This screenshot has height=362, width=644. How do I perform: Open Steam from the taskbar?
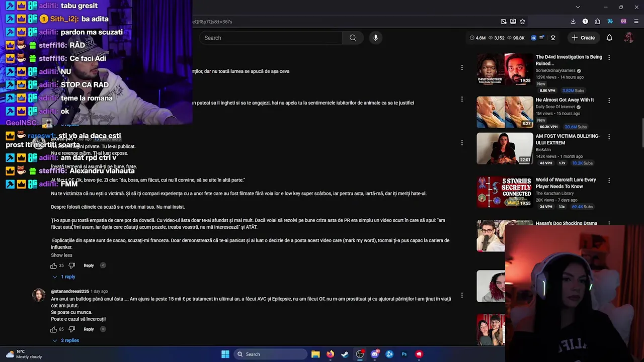pyautogui.click(x=345, y=354)
